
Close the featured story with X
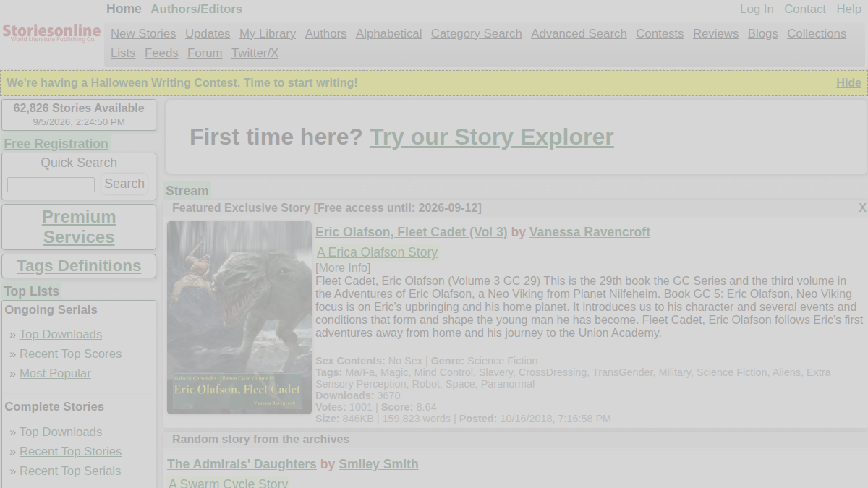(x=862, y=207)
